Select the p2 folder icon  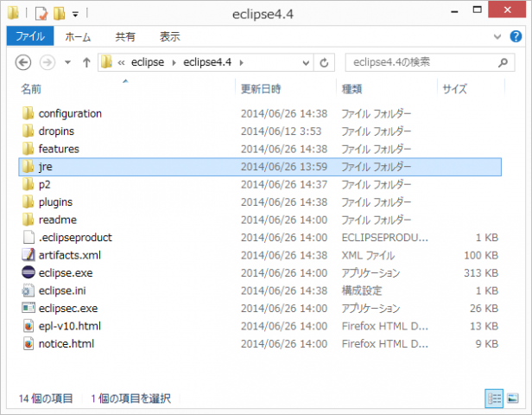click(28, 184)
